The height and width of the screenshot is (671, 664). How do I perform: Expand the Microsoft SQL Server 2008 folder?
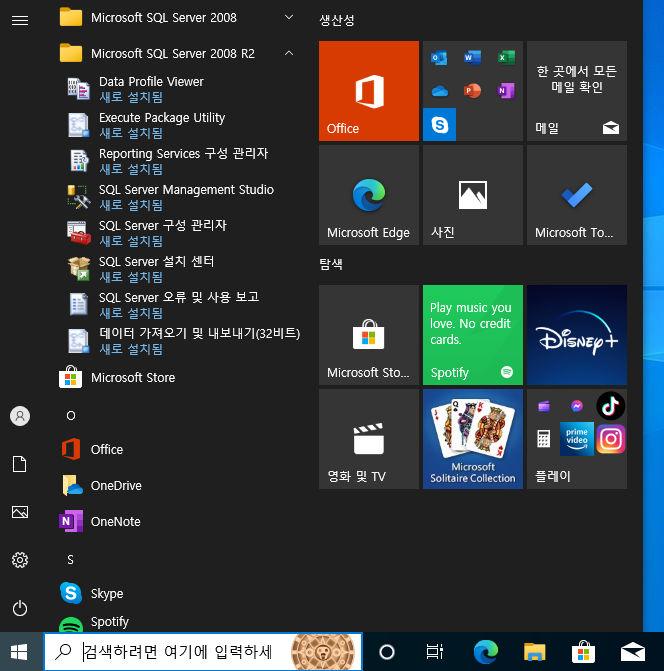pyautogui.click(x=177, y=18)
